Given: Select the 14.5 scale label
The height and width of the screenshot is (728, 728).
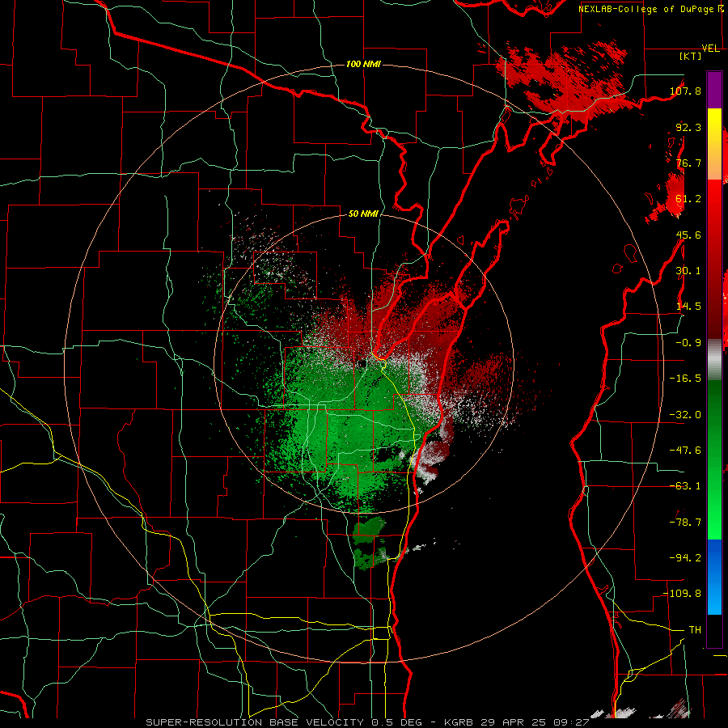Looking at the screenshot, I should coord(688,307).
